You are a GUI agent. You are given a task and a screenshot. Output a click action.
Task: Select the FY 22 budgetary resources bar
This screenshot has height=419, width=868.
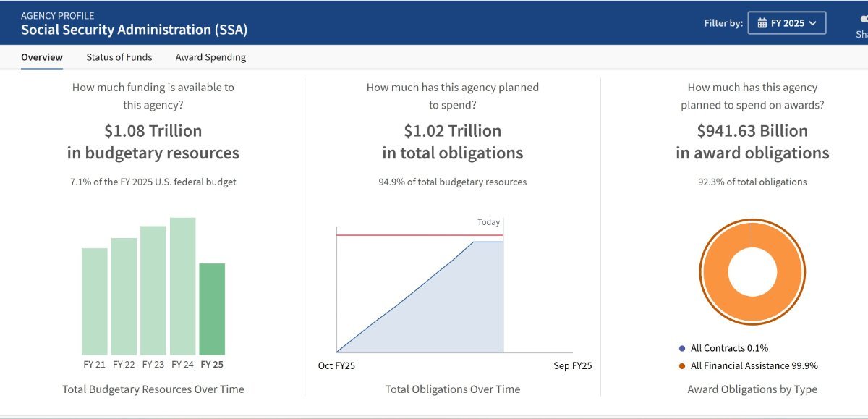(x=124, y=296)
